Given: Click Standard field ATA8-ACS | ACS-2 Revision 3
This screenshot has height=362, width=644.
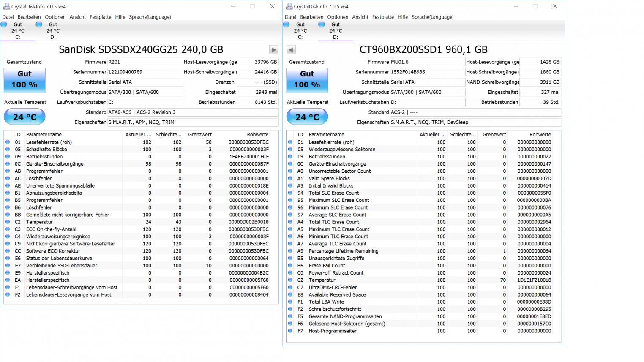Looking at the screenshot, I should coord(193,112).
